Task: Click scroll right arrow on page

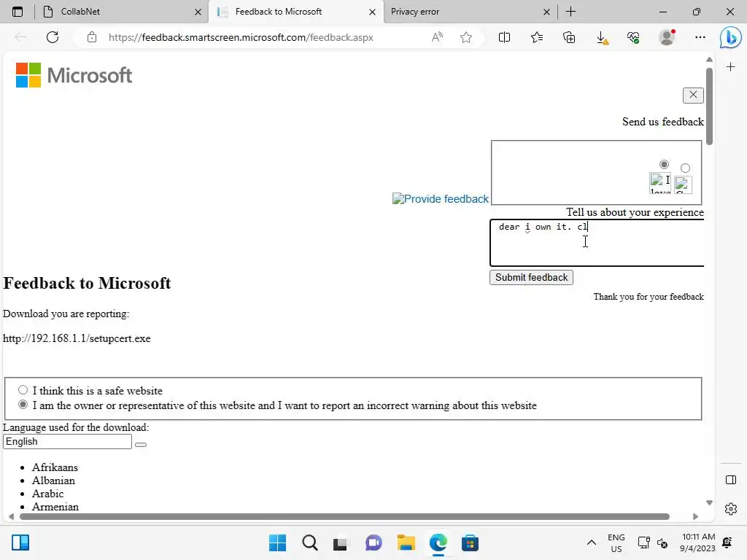Action: point(695,517)
